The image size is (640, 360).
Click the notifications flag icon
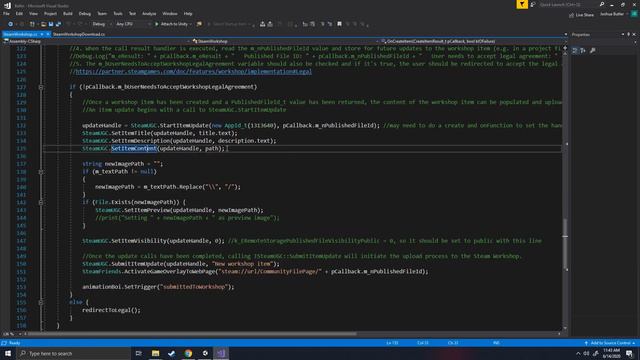point(522,4)
